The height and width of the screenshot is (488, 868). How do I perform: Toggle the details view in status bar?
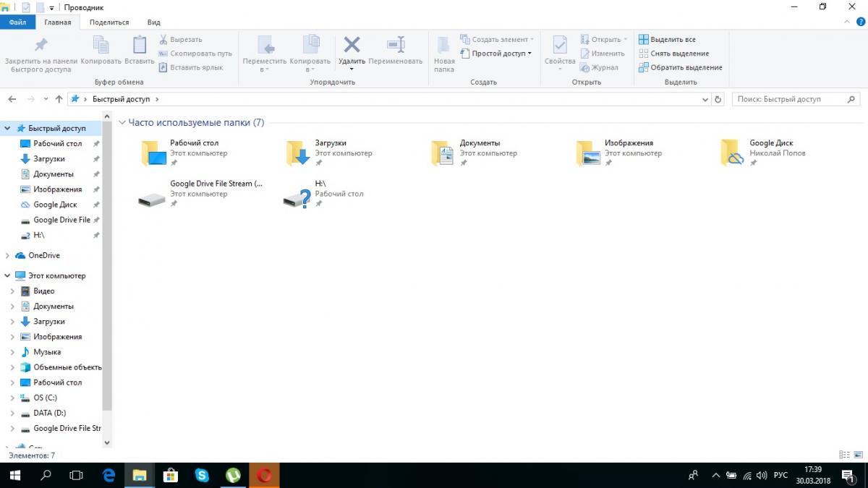(844, 455)
